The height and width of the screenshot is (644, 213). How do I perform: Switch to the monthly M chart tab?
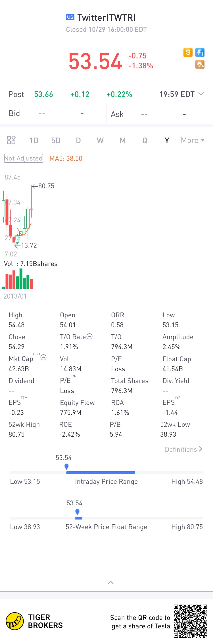122,141
